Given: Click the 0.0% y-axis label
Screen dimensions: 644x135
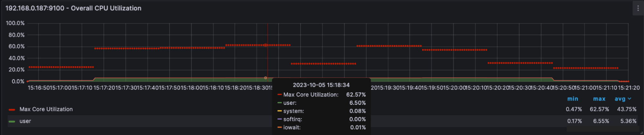Looking at the screenshot, I should click(x=18, y=81).
